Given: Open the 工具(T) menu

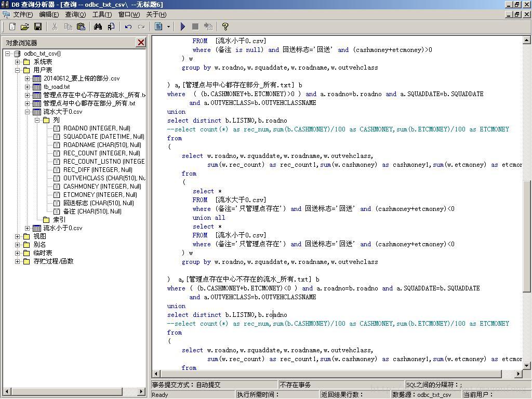Looking at the screenshot, I should tap(102, 15).
